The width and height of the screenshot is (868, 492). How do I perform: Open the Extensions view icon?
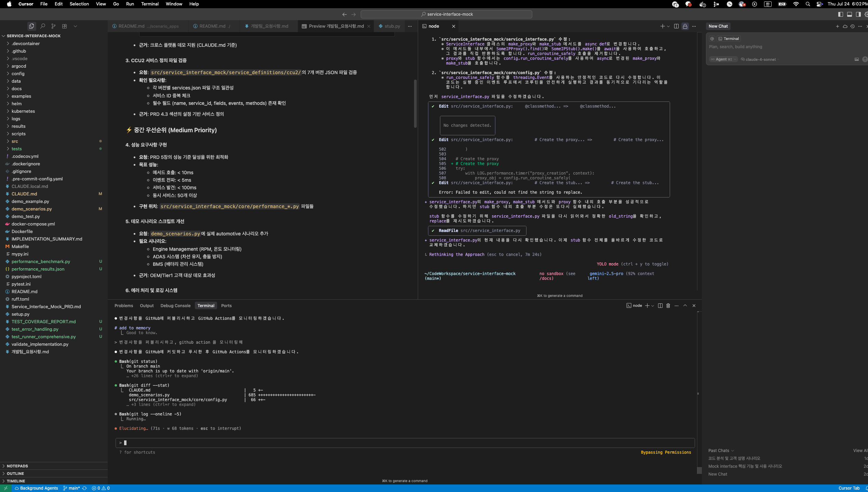(64, 26)
